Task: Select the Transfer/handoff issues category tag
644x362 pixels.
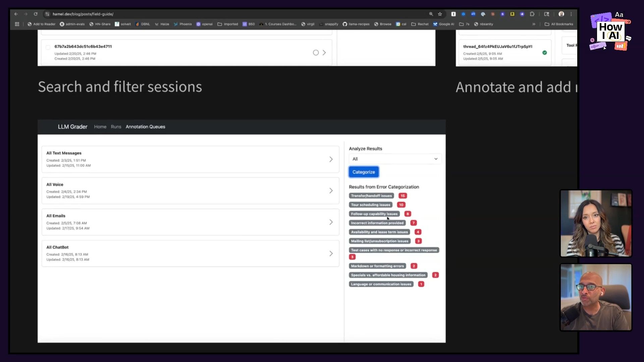Action: (371, 196)
